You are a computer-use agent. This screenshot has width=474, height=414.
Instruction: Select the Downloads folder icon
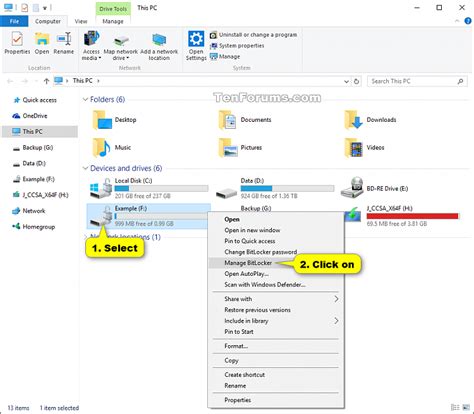tap(354, 120)
